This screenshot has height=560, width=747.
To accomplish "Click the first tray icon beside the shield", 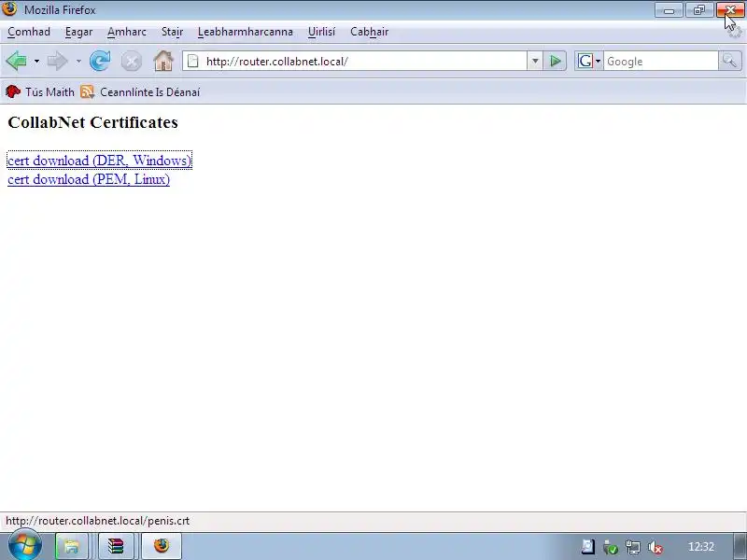I will (x=588, y=547).
